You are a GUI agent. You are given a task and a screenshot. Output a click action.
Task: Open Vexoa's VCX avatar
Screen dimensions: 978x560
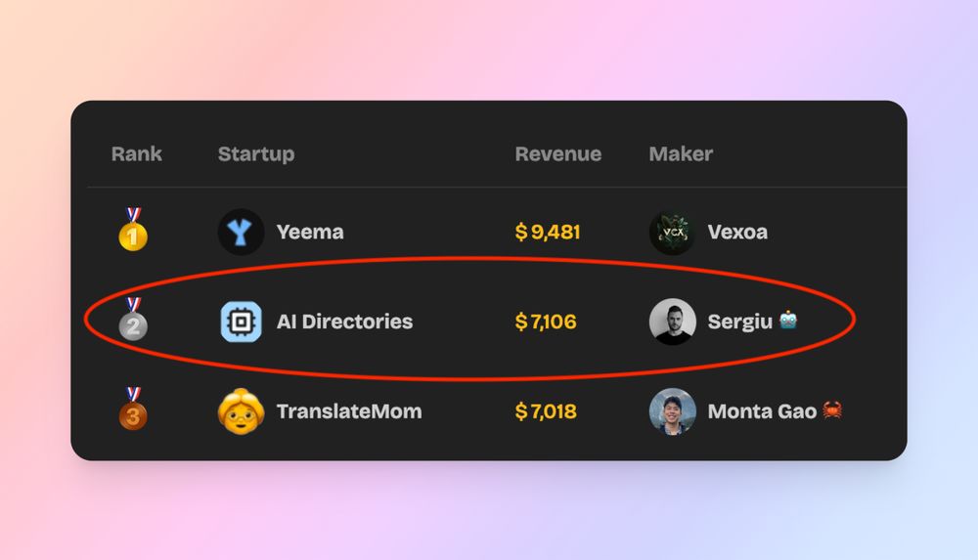tap(673, 232)
